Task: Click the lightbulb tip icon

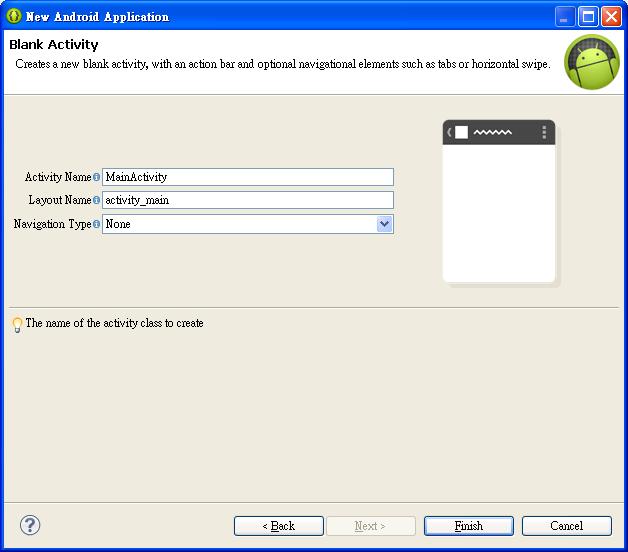Action: click(x=17, y=324)
